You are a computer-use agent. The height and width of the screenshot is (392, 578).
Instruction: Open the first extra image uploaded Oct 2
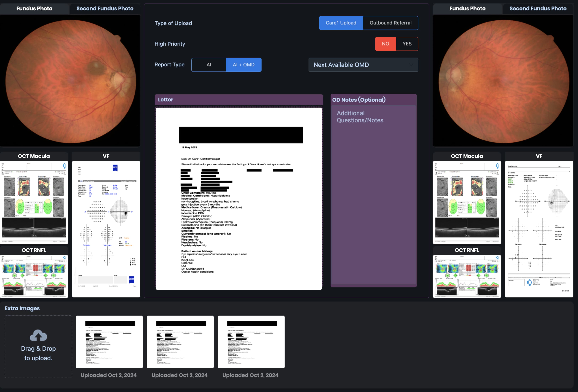click(x=109, y=342)
